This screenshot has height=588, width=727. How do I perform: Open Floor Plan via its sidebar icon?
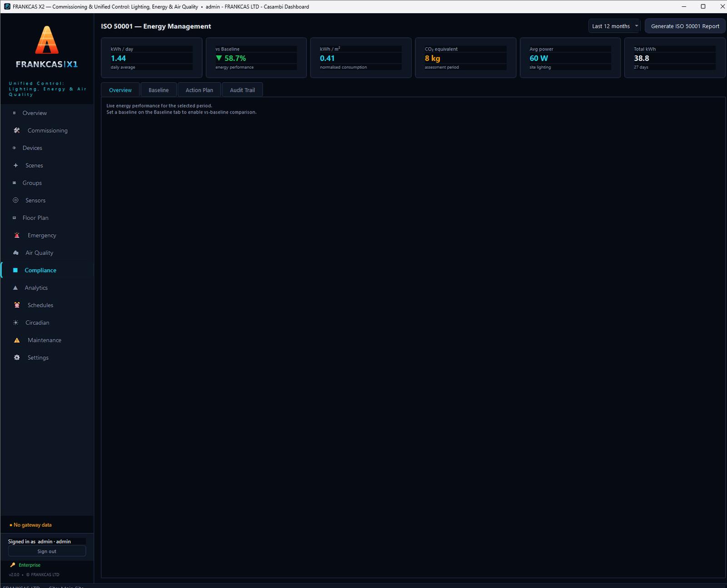14,218
